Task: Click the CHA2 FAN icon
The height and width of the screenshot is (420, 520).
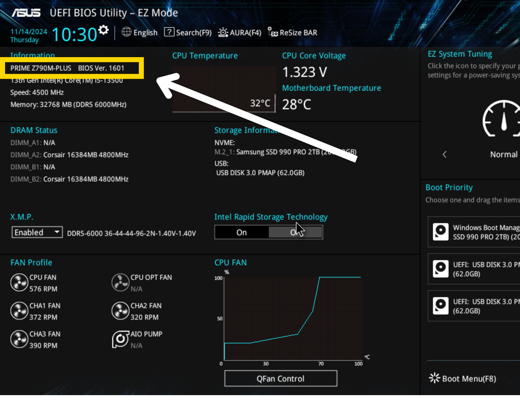Action: [120, 311]
